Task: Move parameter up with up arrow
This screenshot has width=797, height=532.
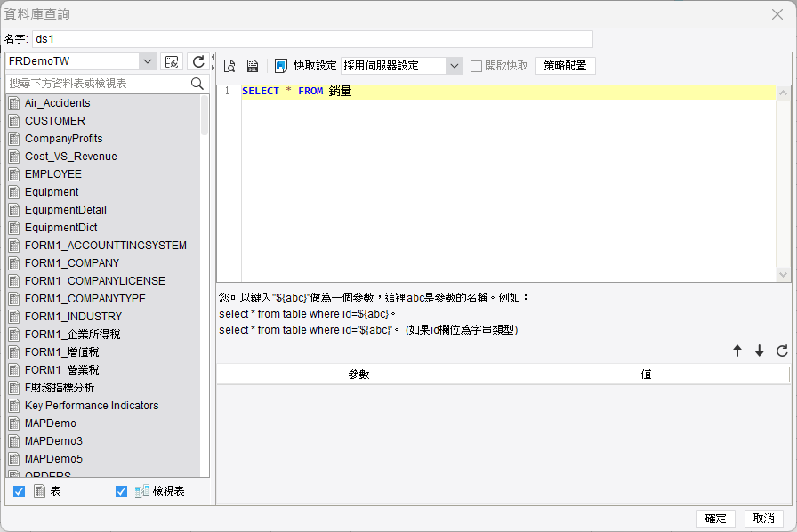Action: [x=737, y=351]
